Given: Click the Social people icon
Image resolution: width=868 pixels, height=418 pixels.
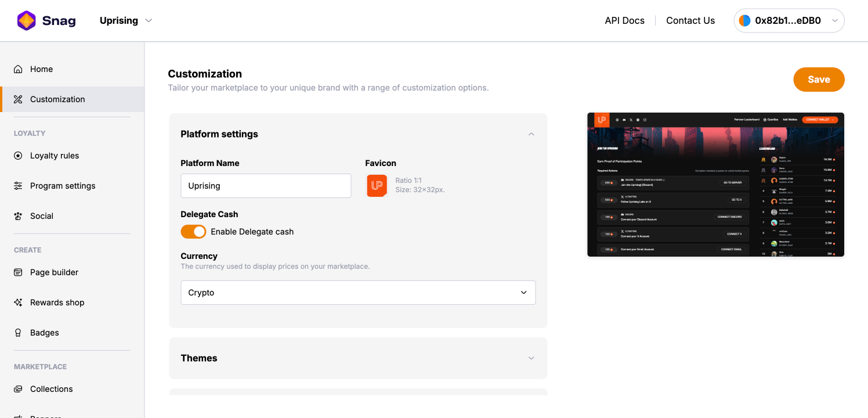Looking at the screenshot, I should pos(18,216).
